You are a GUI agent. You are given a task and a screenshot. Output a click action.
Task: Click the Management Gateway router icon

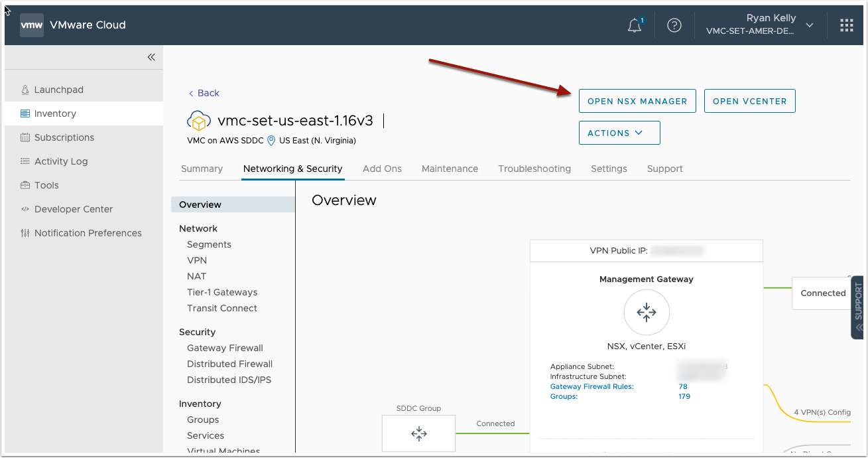coord(647,312)
